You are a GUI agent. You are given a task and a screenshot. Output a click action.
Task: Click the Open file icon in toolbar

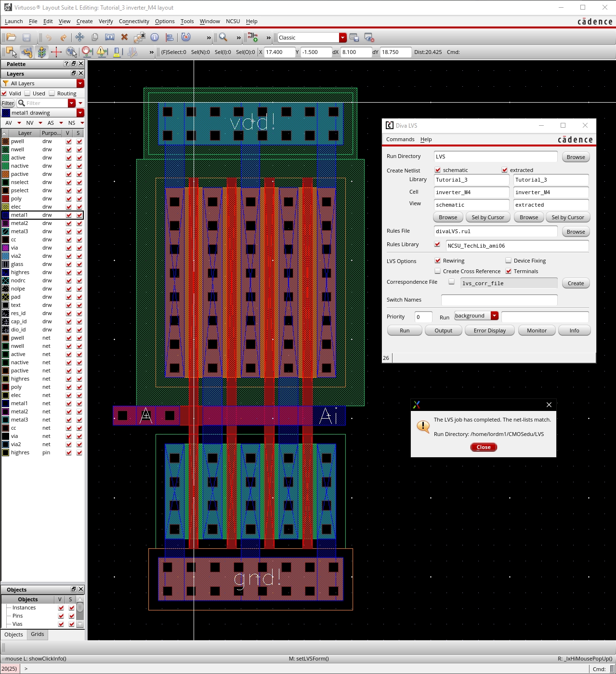(x=11, y=38)
